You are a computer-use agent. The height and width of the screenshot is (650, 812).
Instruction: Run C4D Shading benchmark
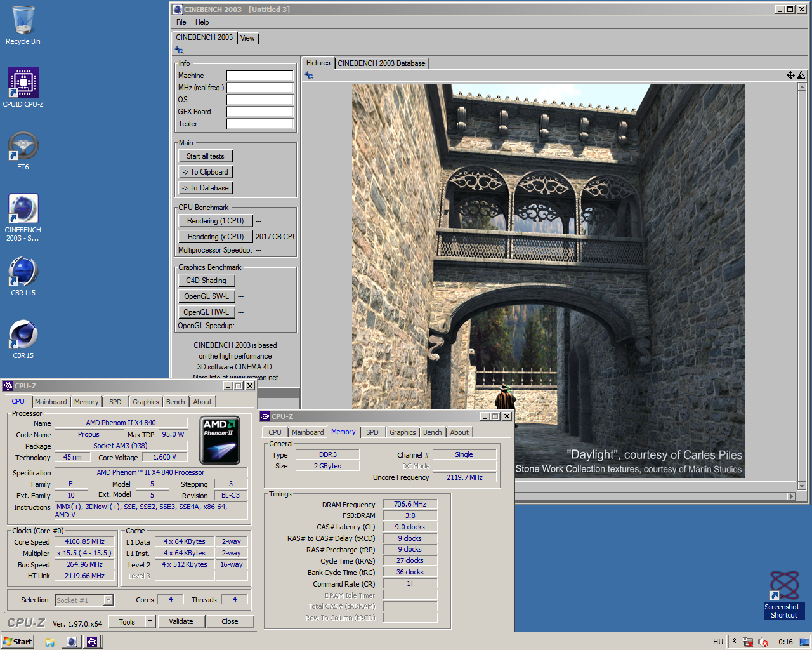206,281
